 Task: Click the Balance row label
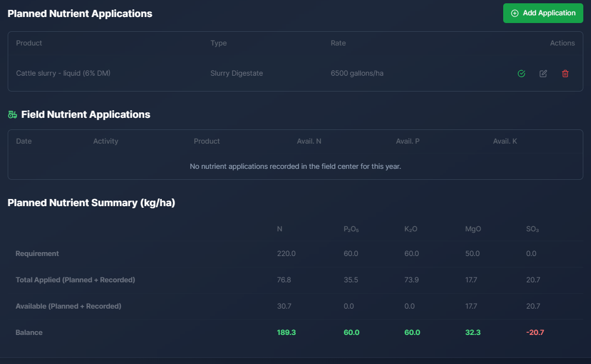click(27, 332)
